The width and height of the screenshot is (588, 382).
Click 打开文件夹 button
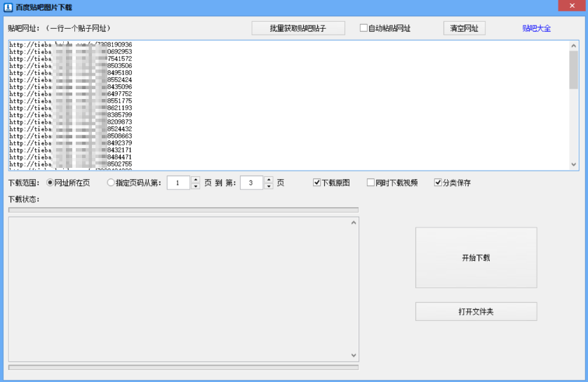click(x=476, y=312)
